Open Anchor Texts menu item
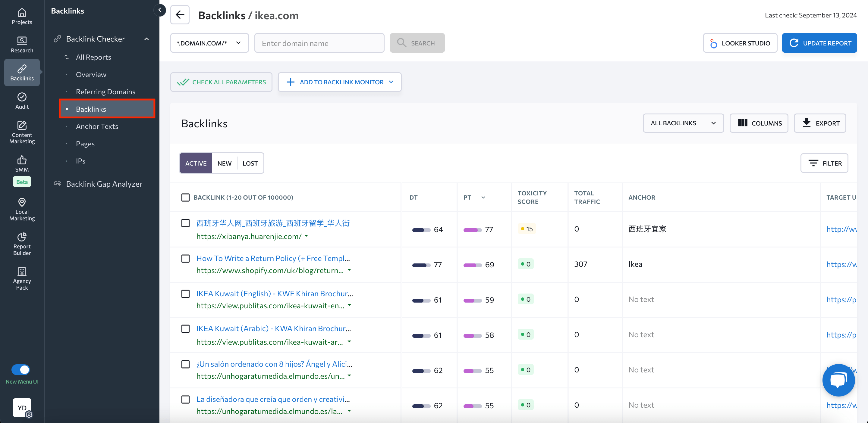The height and width of the screenshot is (423, 868). (97, 126)
